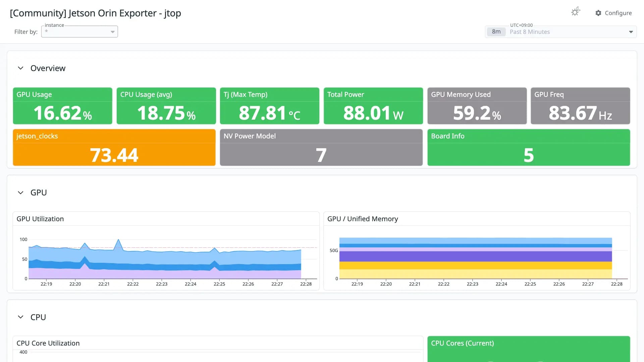This screenshot has height=362, width=644.
Task: Click the CPU Cores (Current) widget header
Action: [x=462, y=343]
